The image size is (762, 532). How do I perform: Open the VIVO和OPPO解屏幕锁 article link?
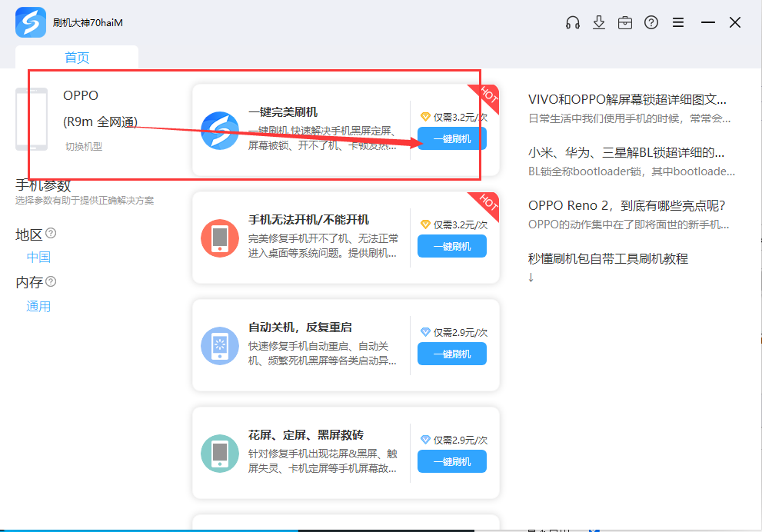pyautogui.click(x=629, y=100)
